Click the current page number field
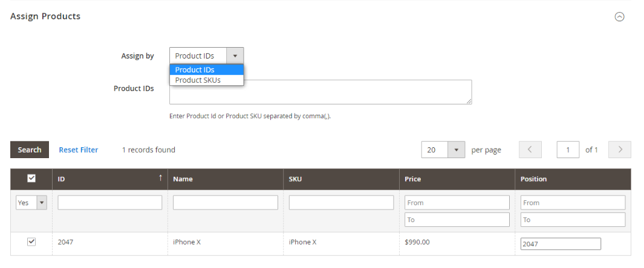The image size is (644, 268). 568,150
